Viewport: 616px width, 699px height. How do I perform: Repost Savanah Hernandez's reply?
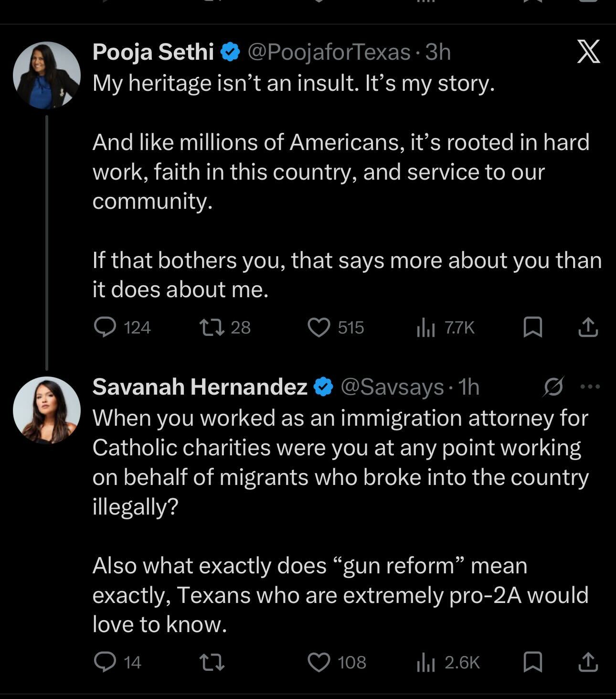pos(212,662)
